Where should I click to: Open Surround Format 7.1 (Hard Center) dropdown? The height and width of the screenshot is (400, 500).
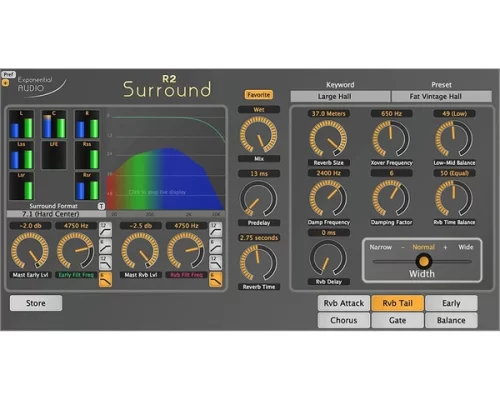point(56,214)
